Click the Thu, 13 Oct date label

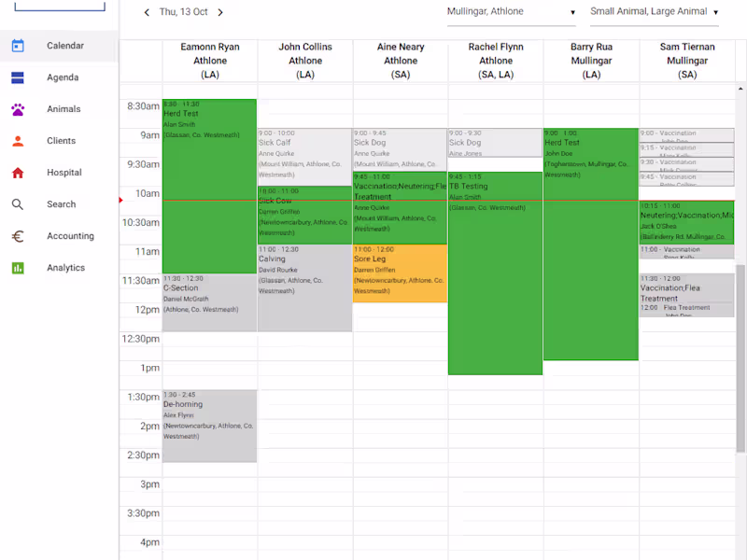pos(183,12)
